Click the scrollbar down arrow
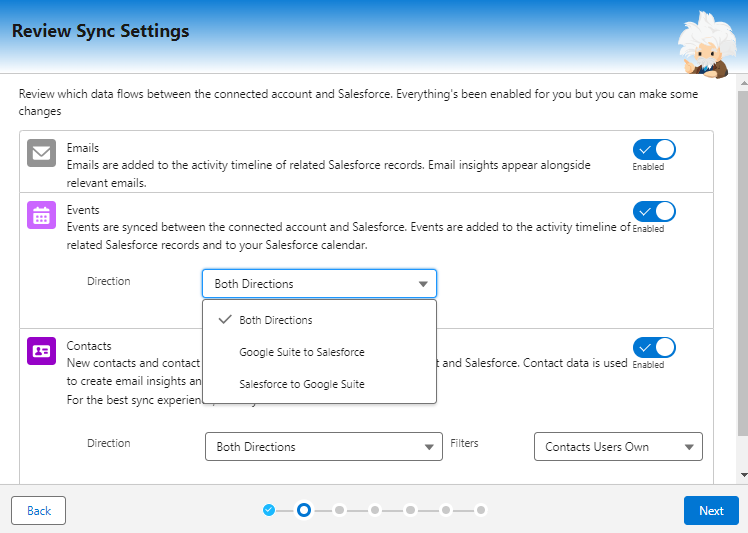The height and width of the screenshot is (533, 748). pos(742,474)
